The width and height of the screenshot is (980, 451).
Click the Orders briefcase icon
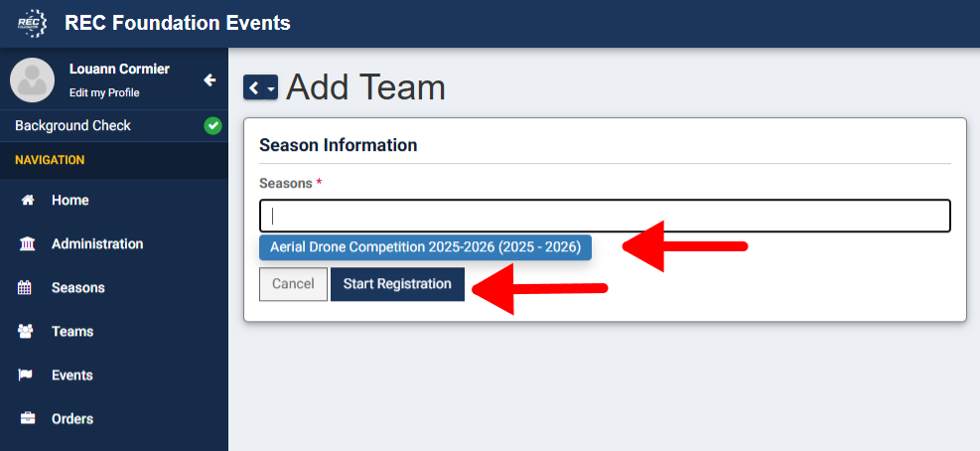28,419
